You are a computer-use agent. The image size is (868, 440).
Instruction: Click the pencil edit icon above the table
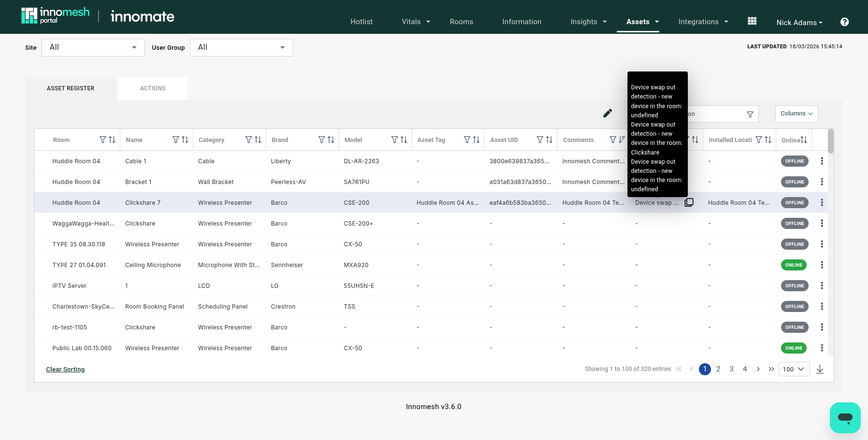[x=607, y=113]
